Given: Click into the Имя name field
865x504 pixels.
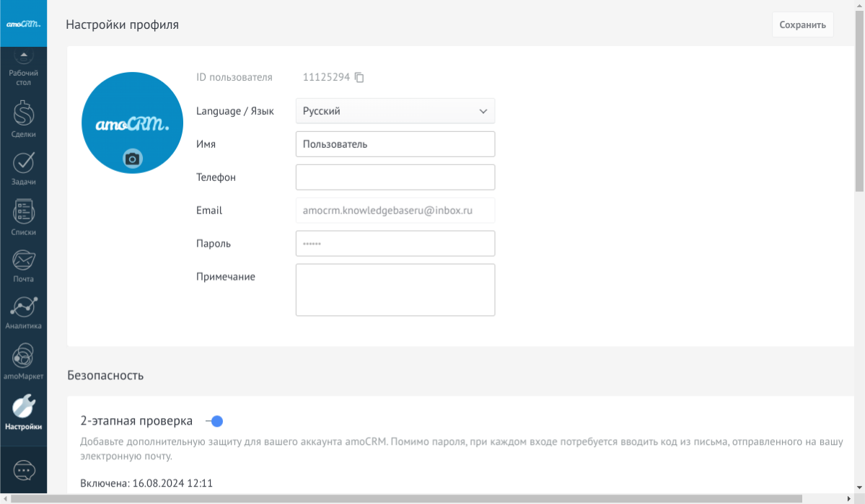Looking at the screenshot, I should 395,144.
